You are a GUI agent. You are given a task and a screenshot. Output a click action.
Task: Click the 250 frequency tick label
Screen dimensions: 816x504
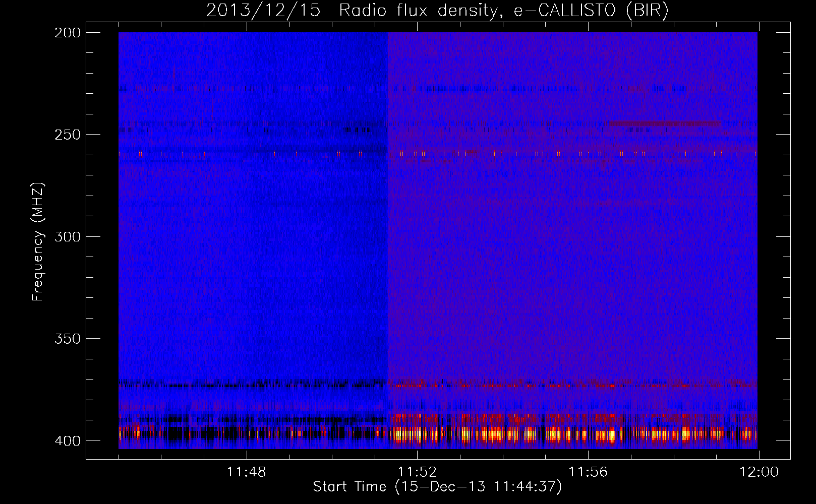[68, 135]
